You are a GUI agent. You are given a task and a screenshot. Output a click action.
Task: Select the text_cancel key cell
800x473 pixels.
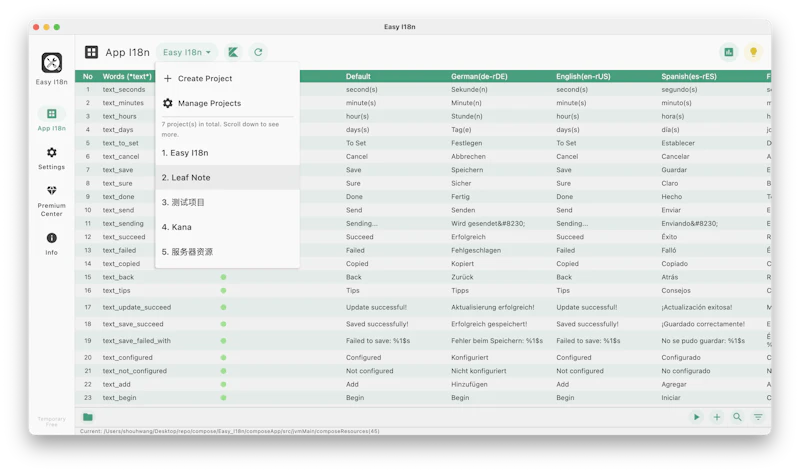(121, 157)
